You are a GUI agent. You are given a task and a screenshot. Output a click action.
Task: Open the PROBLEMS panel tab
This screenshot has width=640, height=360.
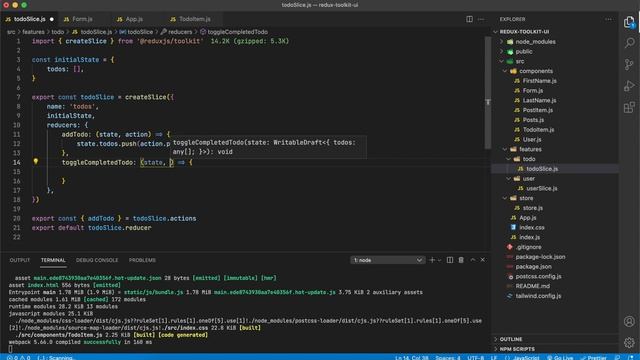(142, 260)
